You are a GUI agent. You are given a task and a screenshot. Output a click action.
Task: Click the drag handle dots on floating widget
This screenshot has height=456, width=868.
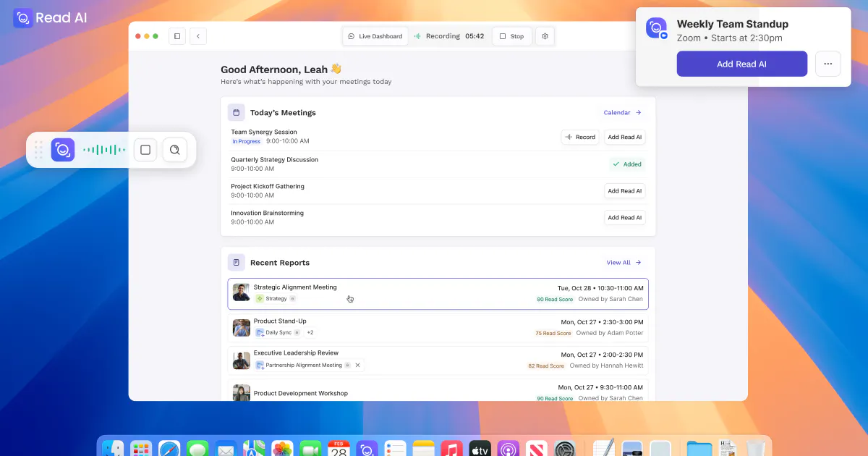tap(39, 150)
